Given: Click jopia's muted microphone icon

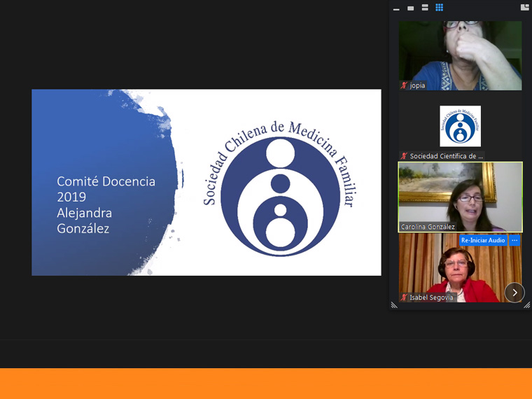Looking at the screenshot, I should point(404,85).
